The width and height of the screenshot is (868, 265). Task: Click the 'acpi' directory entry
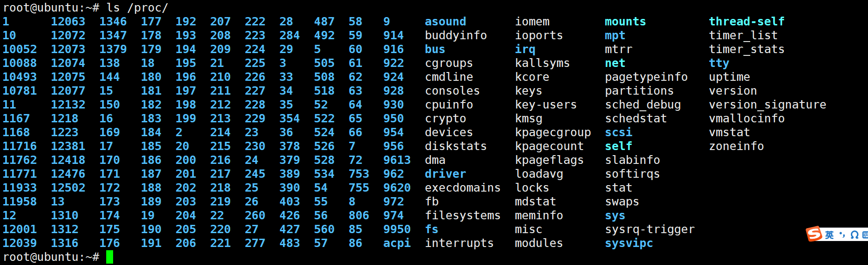tap(397, 243)
